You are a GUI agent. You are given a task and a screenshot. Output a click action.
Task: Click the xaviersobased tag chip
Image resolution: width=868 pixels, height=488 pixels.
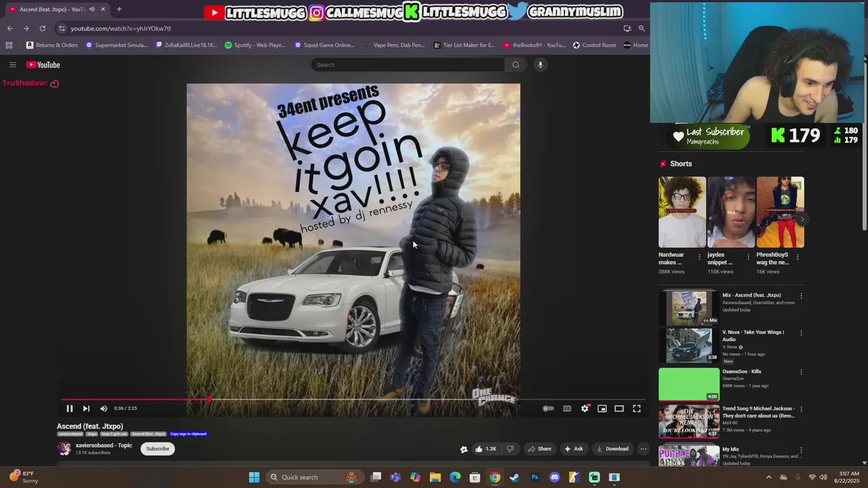click(x=70, y=434)
